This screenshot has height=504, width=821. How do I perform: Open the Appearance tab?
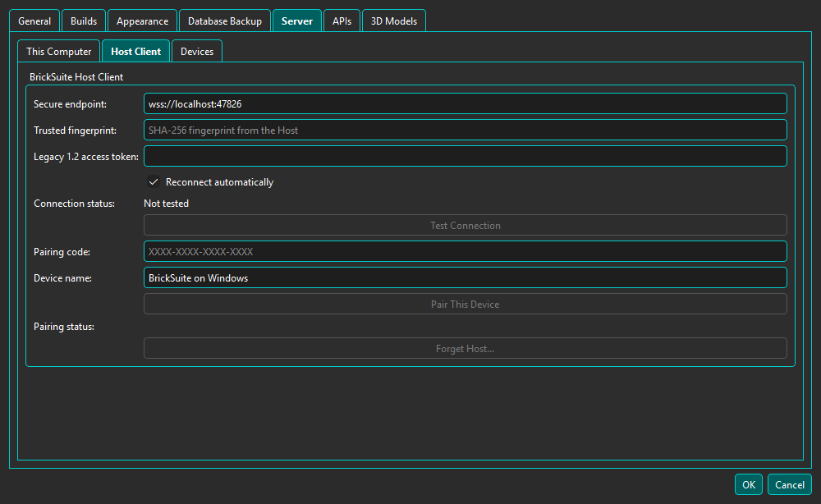point(142,21)
